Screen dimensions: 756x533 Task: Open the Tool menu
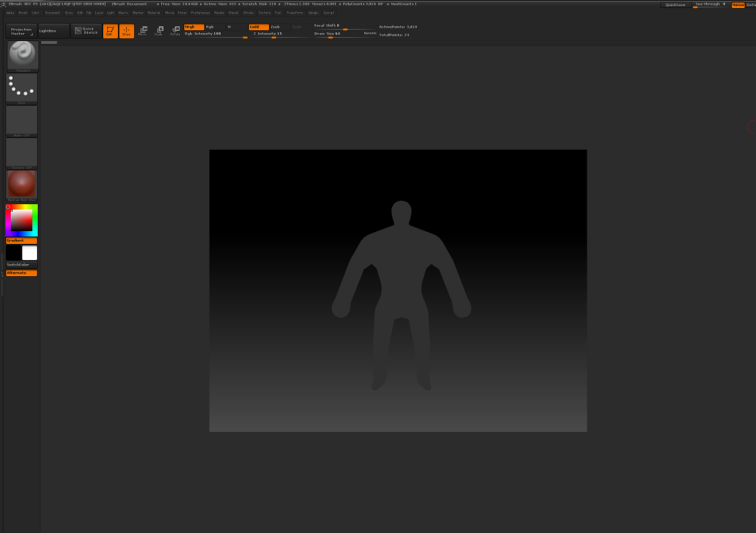pyautogui.click(x=277, y=12)
